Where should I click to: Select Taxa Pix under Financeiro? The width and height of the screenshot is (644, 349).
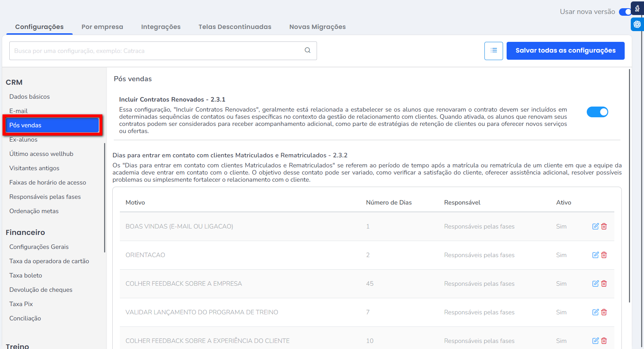[x=21, y=304]
